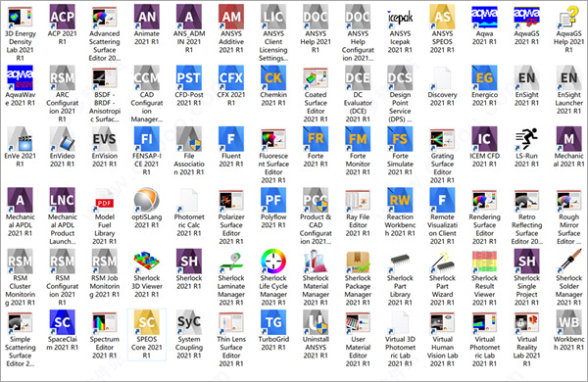The image size is (588, 382).
Task: Select Sherlock Result Viewer 2021 R1 icon
Action: coord(484,262)
